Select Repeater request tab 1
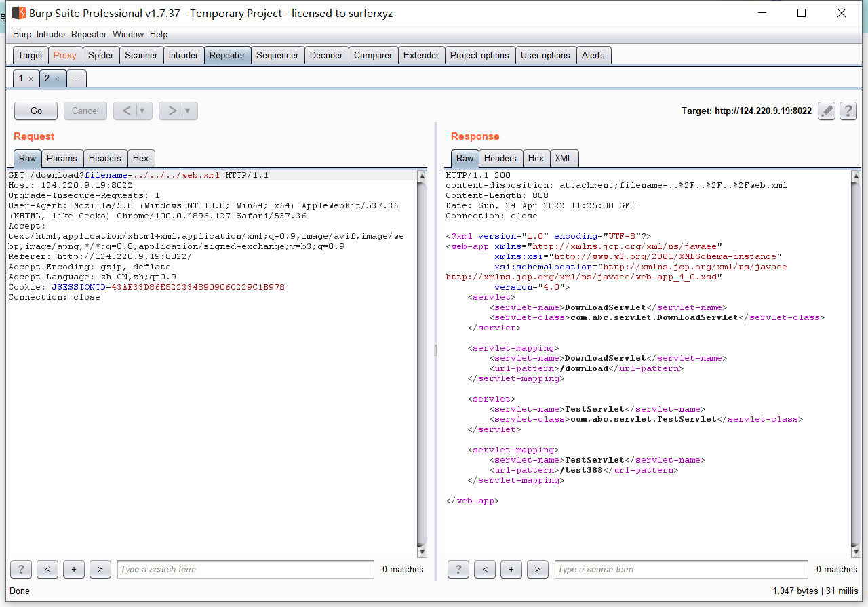This screenshot has width=868, height=607. (20, 79)
